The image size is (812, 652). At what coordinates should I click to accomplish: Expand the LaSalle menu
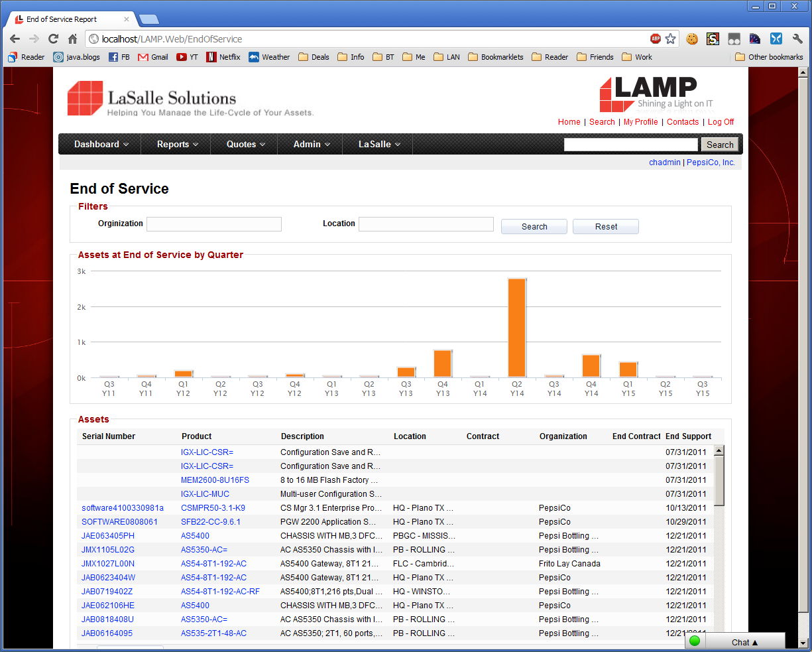(379, 144)
